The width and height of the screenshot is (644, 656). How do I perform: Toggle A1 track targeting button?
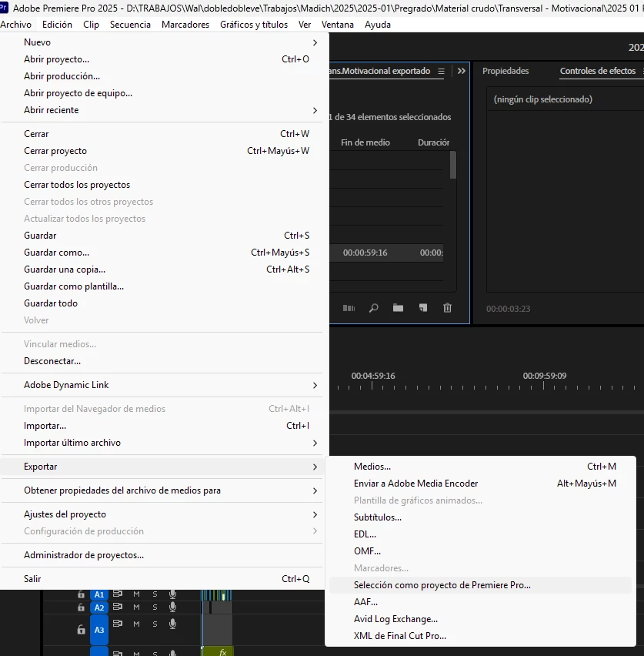[99, 594]
